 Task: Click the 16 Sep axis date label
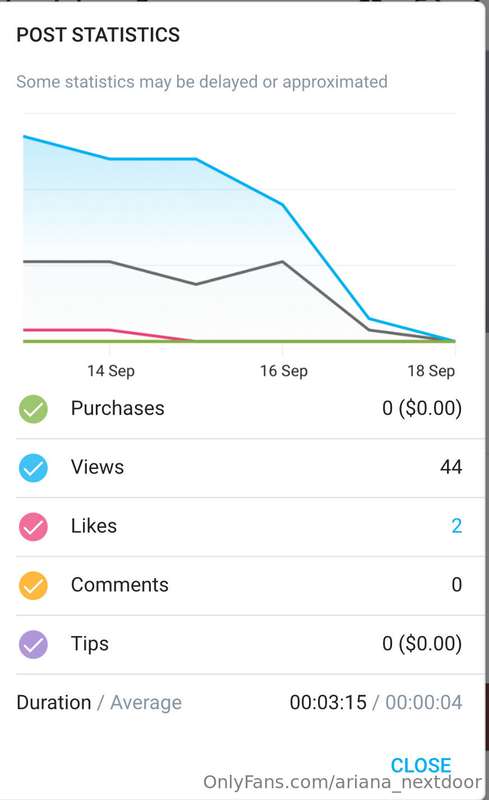284,370
